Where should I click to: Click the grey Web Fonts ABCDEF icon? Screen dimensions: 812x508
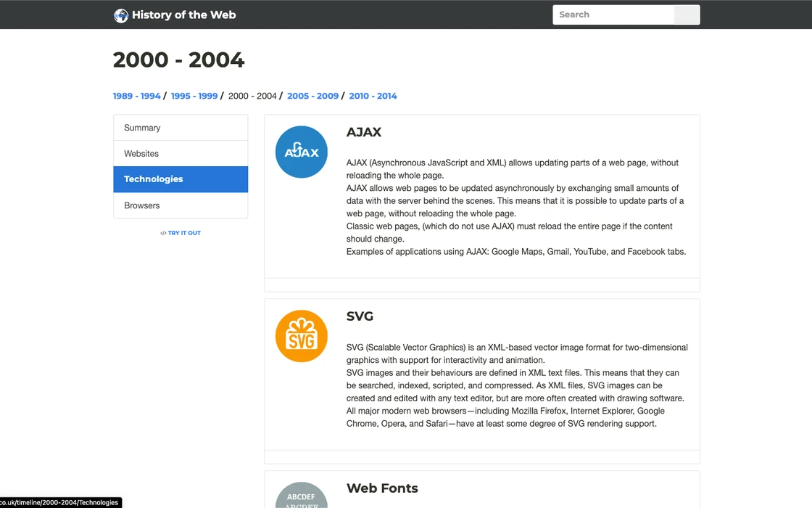pyautogui.click(x=302, y=495)
